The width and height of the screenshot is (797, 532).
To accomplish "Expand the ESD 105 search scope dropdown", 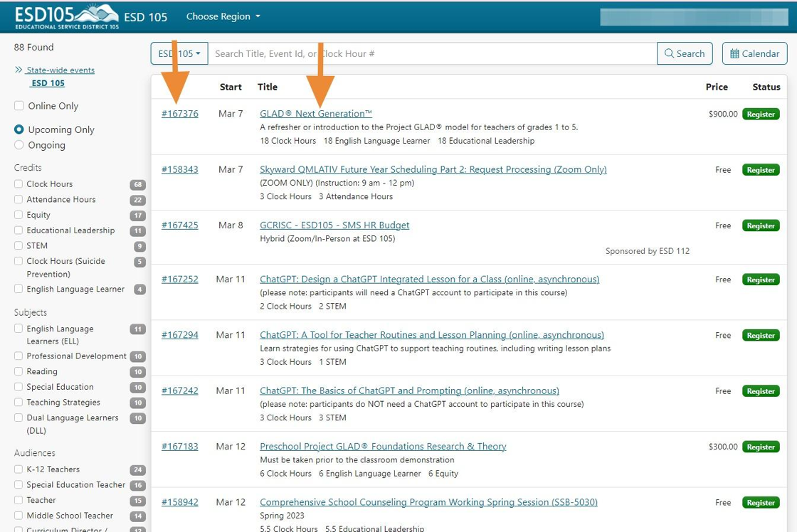I will (x=179, y=53).
